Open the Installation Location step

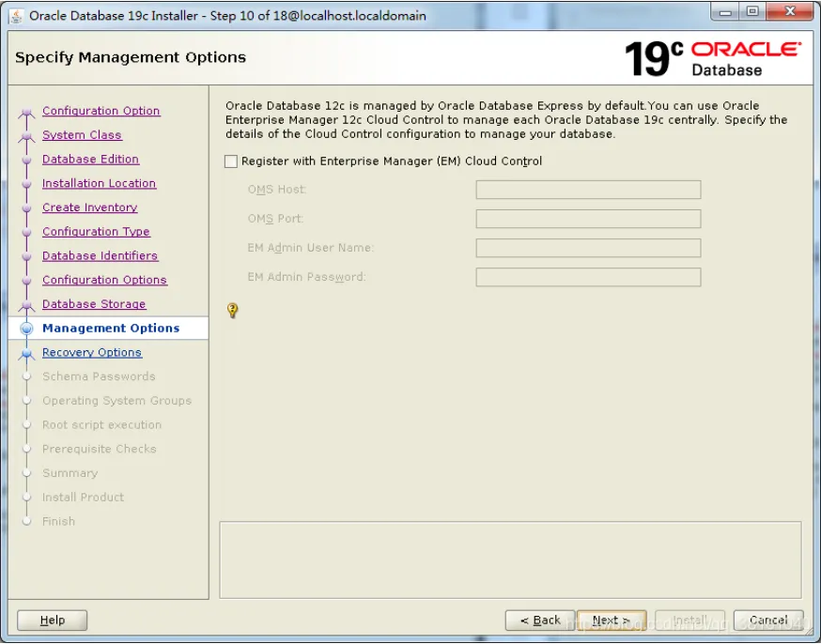[x=99, y=183]
